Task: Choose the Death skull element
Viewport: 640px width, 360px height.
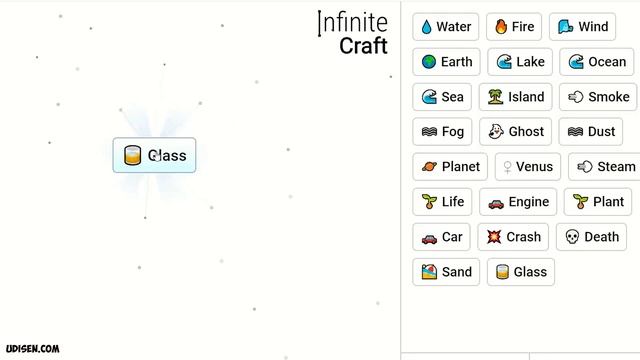Action: [591, 237]
